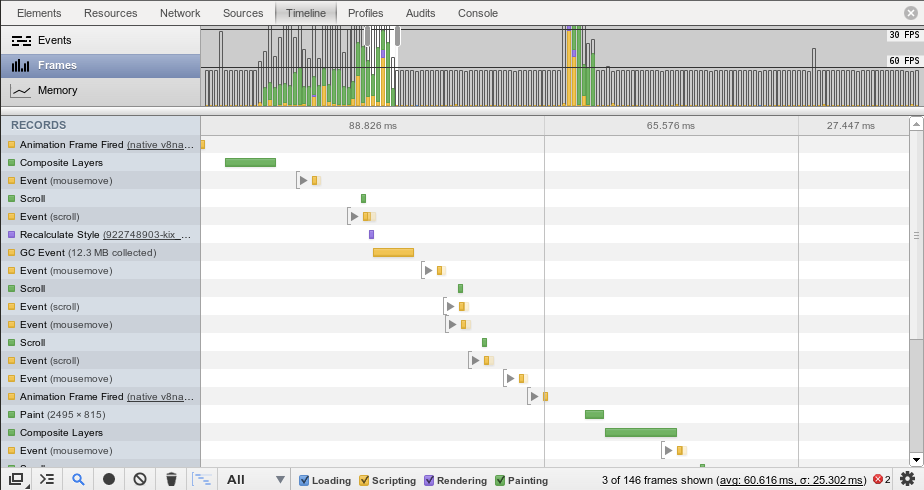This screenshot has width=924, height=490.
Task: Open the second native v8natives link
Action: 160,397
